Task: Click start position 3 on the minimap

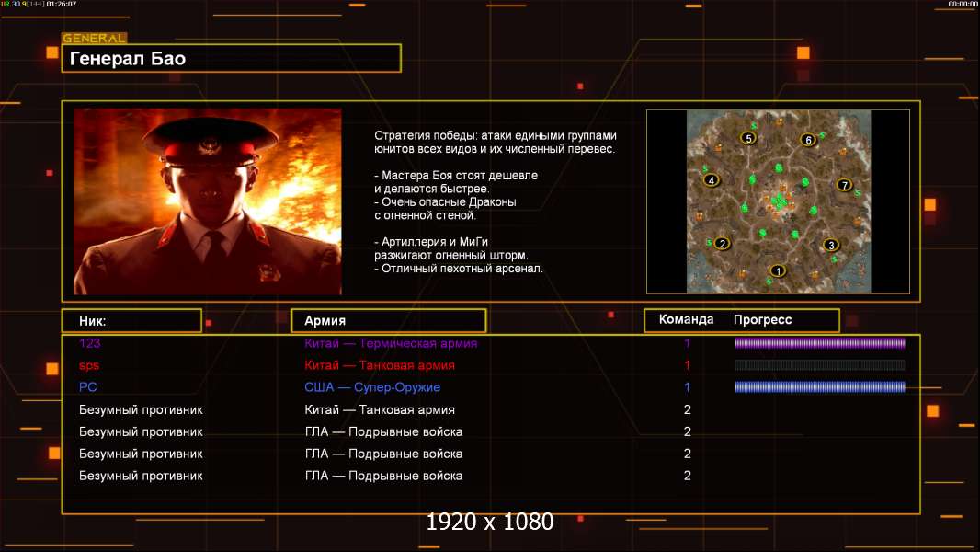Action: [x=831, y=245]
